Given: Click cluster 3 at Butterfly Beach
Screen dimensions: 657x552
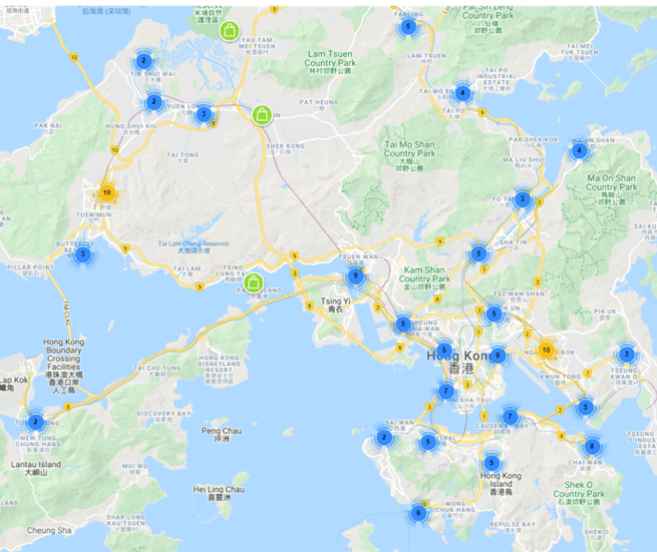Looking at the screenshot, I should 83,254.
